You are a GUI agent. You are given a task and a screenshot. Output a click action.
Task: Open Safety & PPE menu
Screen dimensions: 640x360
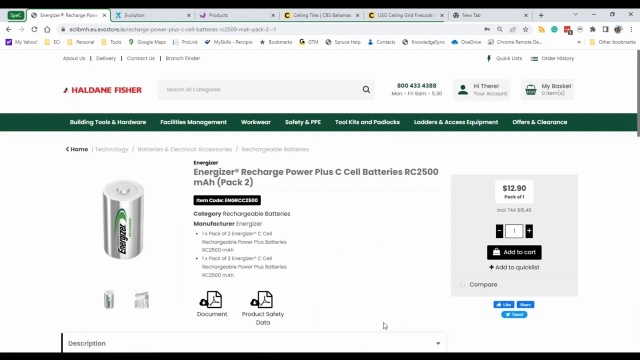click(x=303, y=122)
